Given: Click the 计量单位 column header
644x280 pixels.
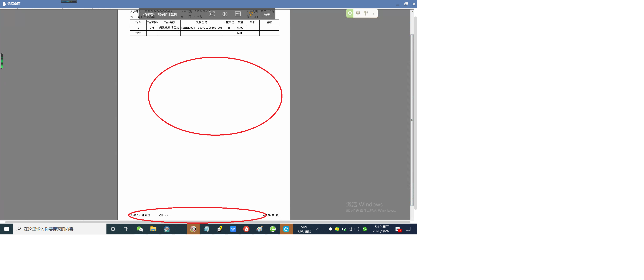Looking at the screenshot, I should pos(229,22).
